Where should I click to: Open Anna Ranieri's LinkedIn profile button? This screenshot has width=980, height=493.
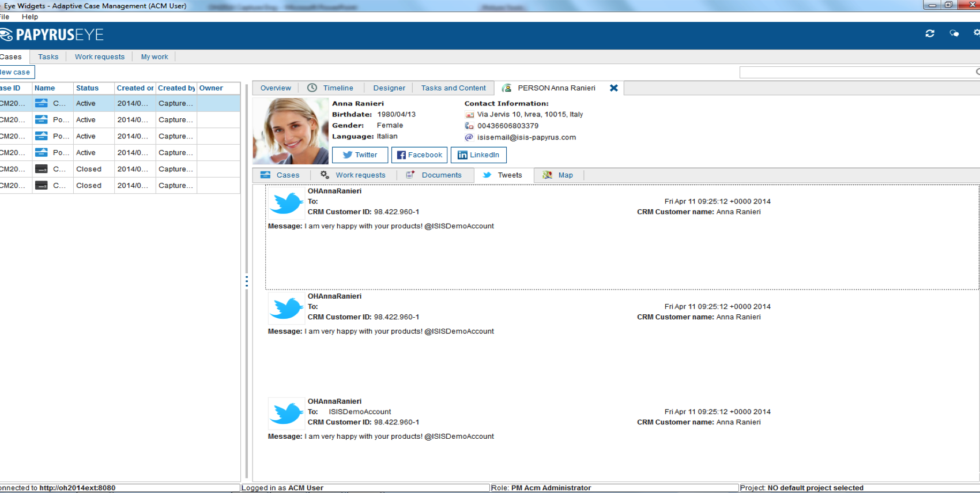[x=478, y=155]
